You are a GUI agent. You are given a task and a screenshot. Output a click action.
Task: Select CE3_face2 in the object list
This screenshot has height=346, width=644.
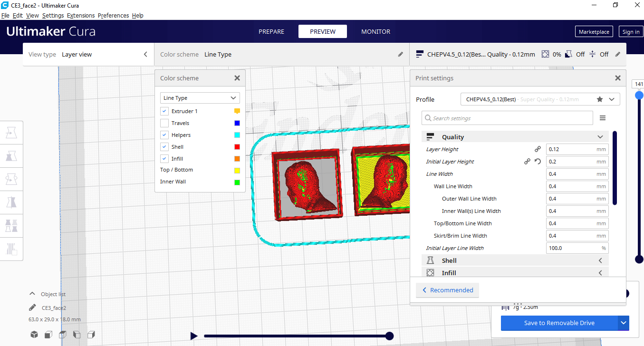coord(54,308)
